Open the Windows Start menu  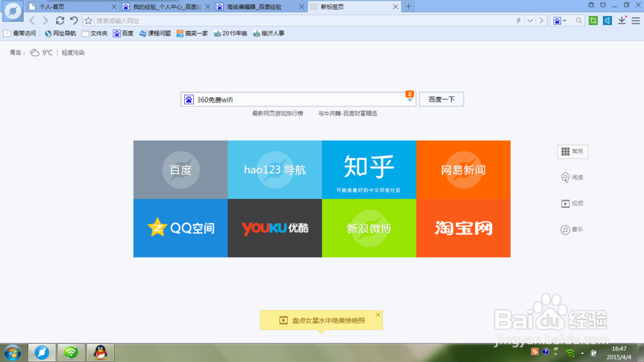pyautogui.click(x=13, y=352)
